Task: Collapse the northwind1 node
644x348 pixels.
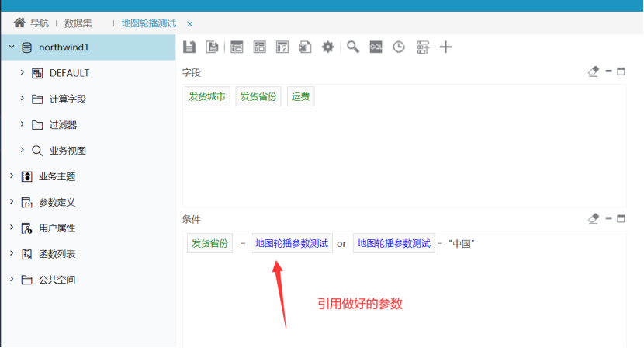Action: point(12,47)
